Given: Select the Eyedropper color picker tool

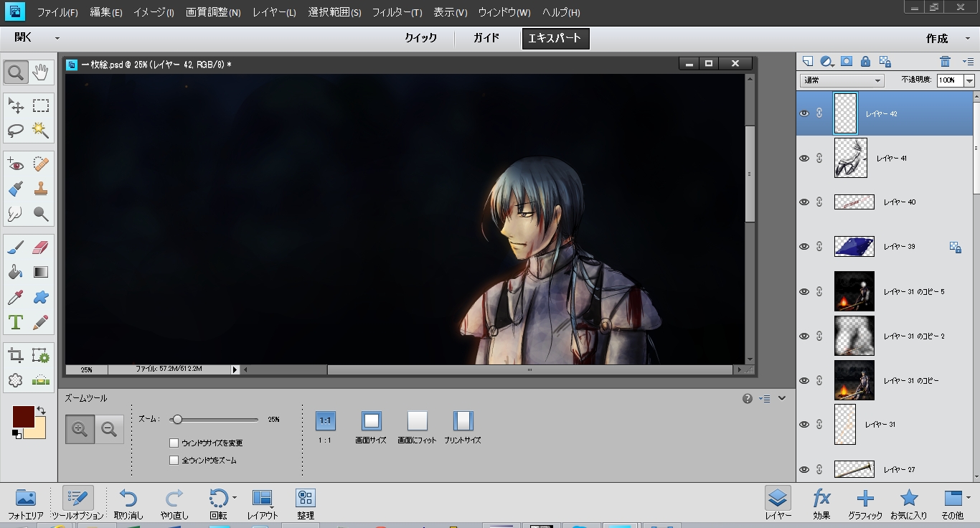Looking at the screenshot, I should (16, 297).
